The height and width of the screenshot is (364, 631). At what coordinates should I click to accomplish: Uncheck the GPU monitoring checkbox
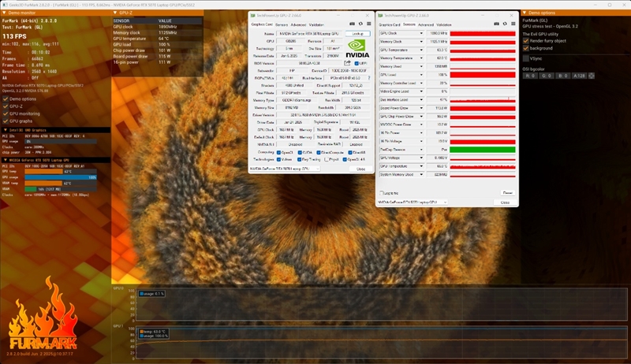(6, 113)
